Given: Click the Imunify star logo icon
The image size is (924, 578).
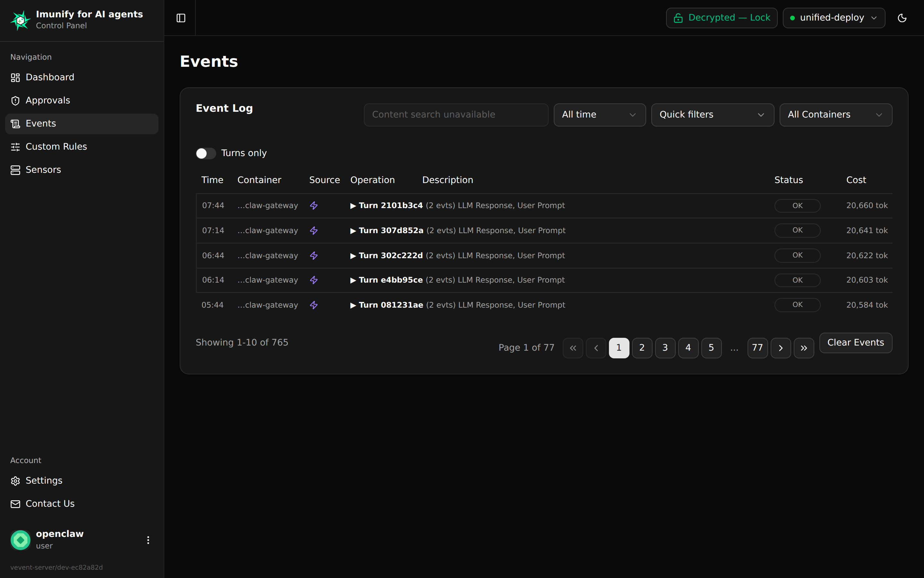Looking at the screenshot, I should (20, 20).
